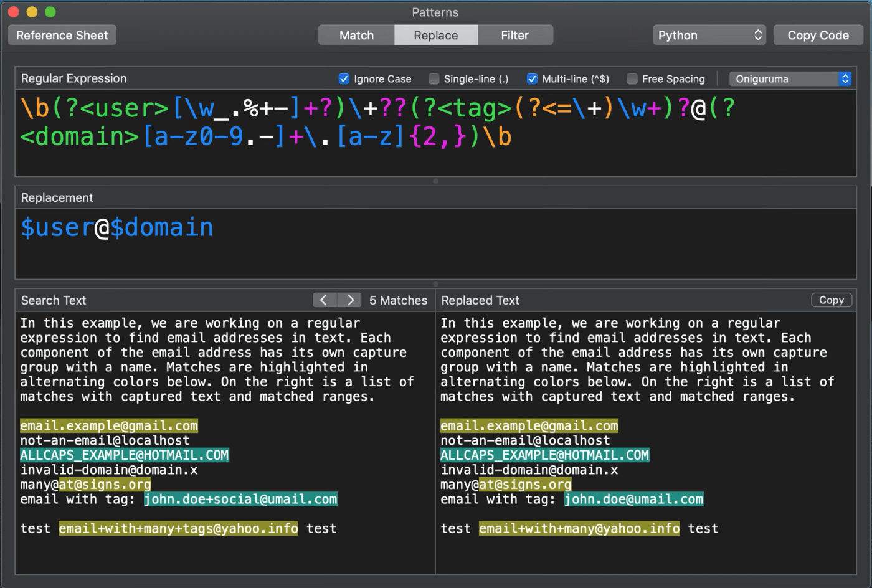872x588 pixels.
Task: Click email+with+many+tags@yahoo.info in Search Text
Action: click(x=178, y=529)
